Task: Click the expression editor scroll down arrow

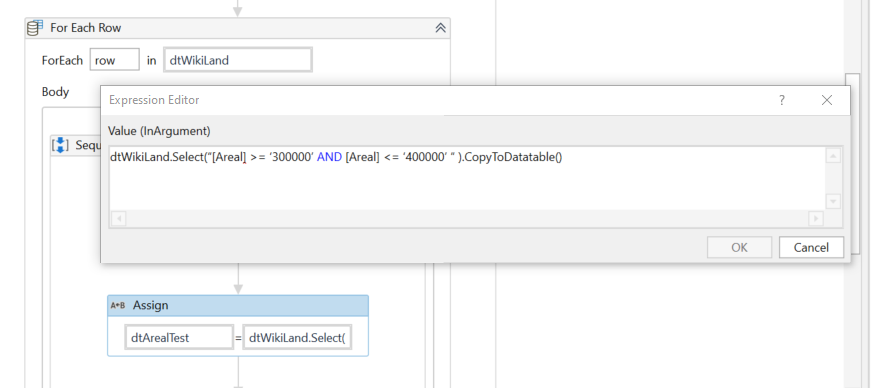Action: tap(833, 201)
